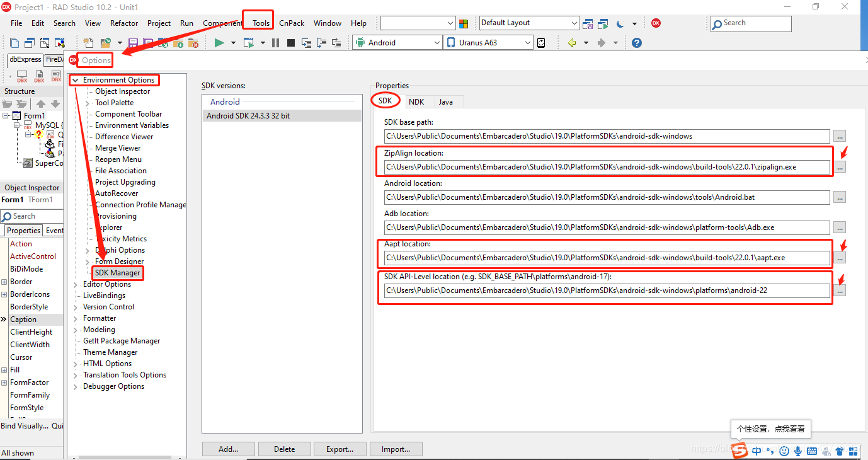Click the Set Debug Desktop icon
The width and height of the screenshot is (868, 460).
pyautogui.click(x=603, y=23)
